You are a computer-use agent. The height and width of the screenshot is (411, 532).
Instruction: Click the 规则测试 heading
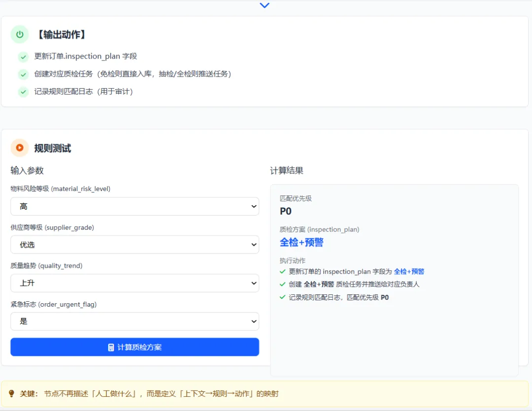click(x=53, y=148)
